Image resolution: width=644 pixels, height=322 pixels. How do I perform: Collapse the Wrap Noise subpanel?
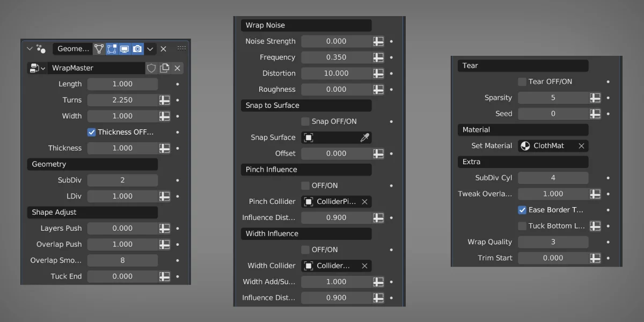point(305,25)
